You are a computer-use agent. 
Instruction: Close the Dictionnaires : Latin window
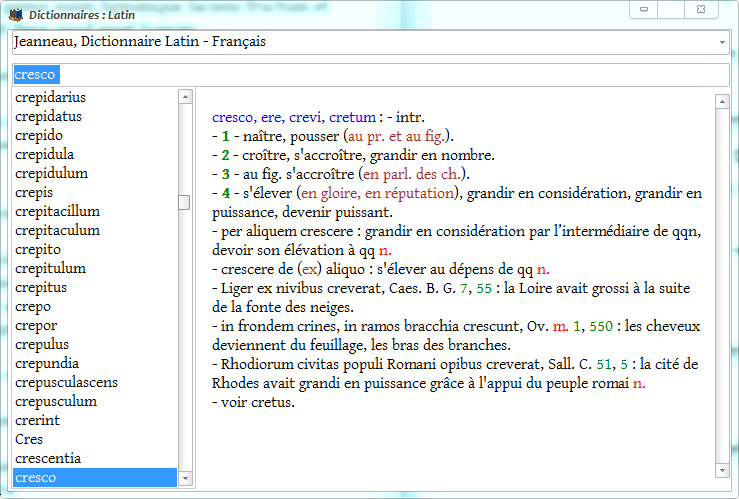tap(701, 9)
